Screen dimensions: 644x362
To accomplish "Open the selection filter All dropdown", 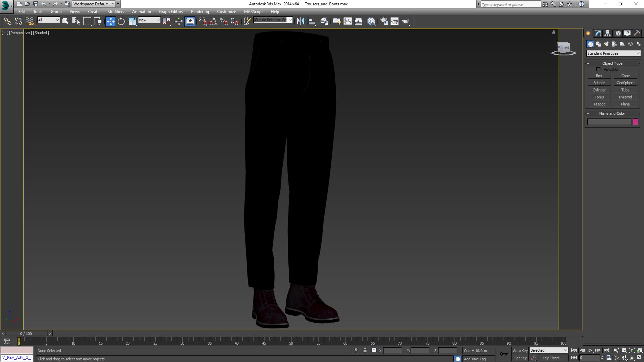I will [48, 20].
